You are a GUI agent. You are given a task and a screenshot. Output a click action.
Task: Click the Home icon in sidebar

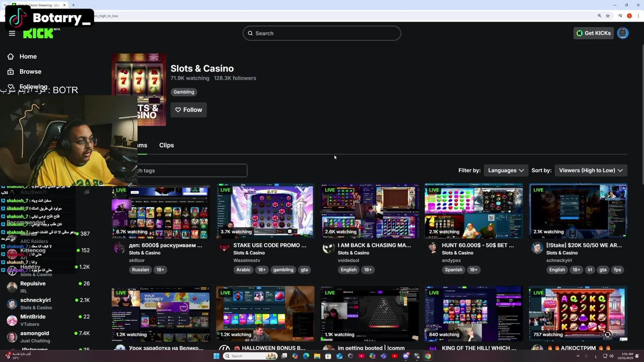[11, 56]
